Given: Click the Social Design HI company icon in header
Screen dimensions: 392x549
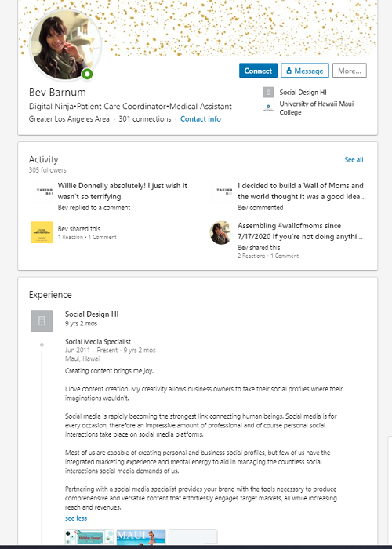Looking at the screenshot, I should (x=268, y=93).
